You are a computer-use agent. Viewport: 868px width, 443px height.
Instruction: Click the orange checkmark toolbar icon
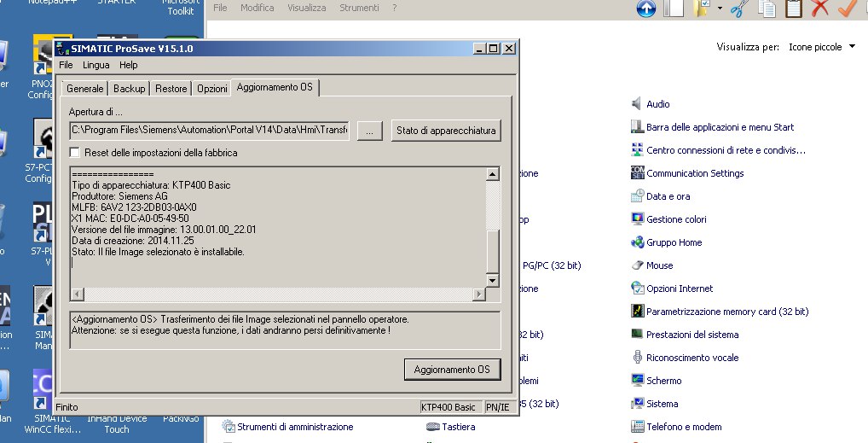[x=847, y=8]
